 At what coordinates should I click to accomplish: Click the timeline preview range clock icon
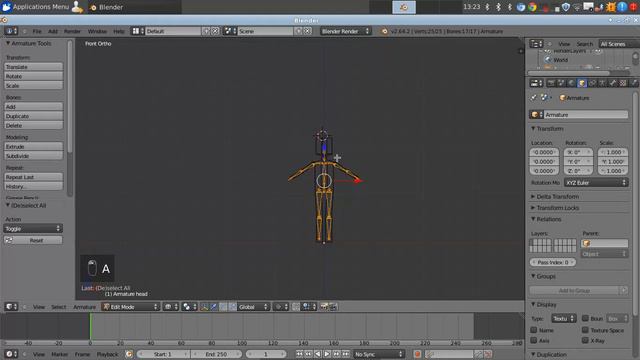[x=129, y=354]
